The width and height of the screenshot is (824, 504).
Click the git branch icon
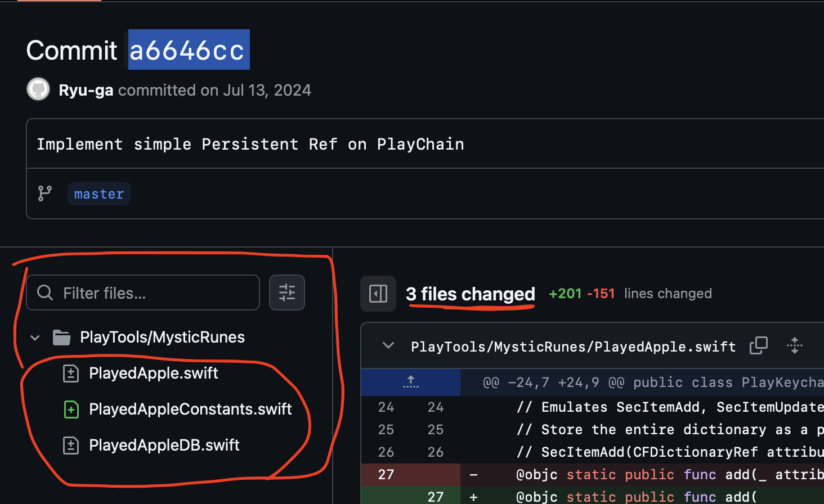click(45, 193)
